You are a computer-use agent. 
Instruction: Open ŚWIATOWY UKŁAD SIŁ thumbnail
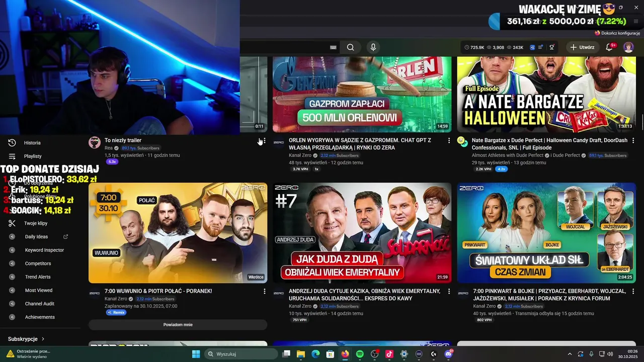[x=546, y=233]
